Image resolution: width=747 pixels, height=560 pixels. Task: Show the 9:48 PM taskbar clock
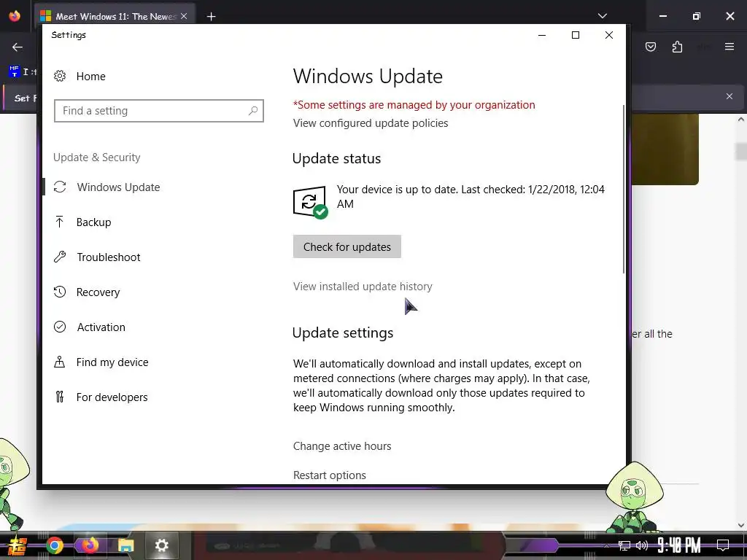point(679,545)
